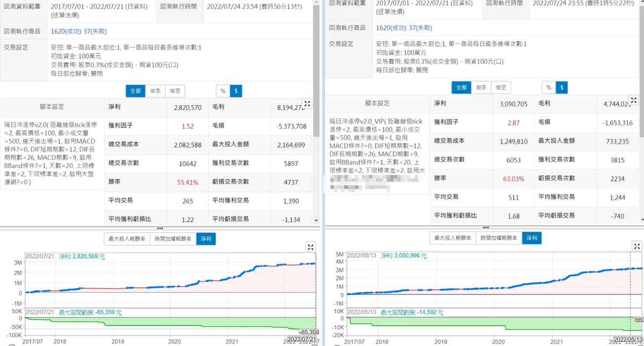
Task: Open the 1620(成功) link in the left report
Action: click(67, 32)
